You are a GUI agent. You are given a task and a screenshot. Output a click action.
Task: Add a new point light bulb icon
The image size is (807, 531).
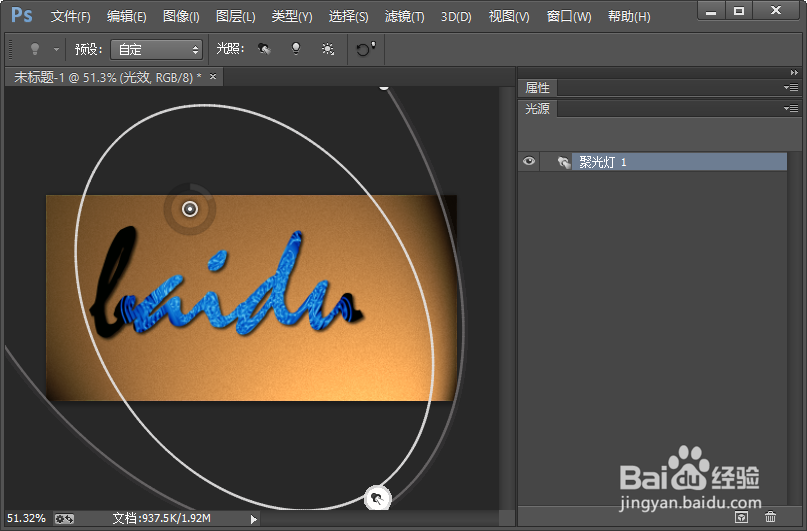pyautogui.click(x=296, y=49)
